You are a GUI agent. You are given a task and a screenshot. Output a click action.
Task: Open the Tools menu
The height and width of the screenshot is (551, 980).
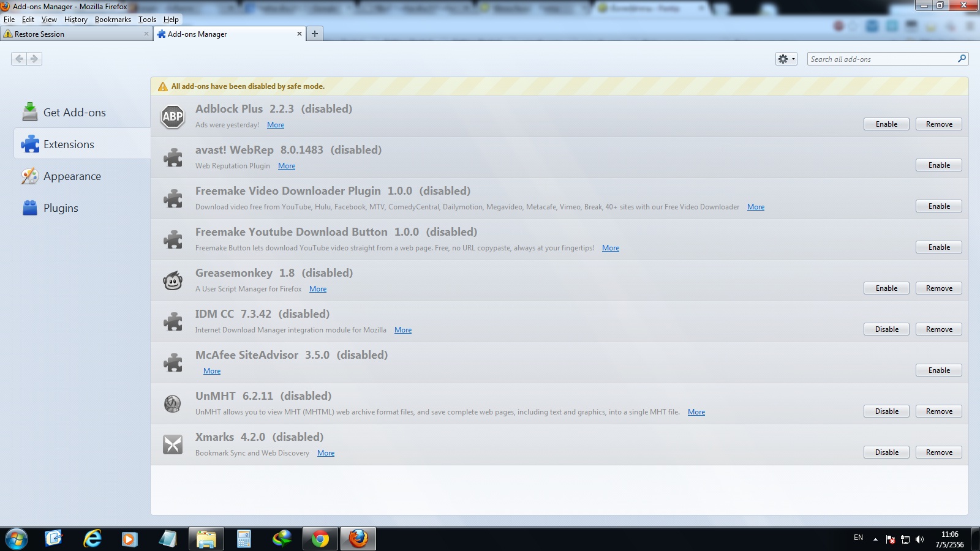point(147,20)
